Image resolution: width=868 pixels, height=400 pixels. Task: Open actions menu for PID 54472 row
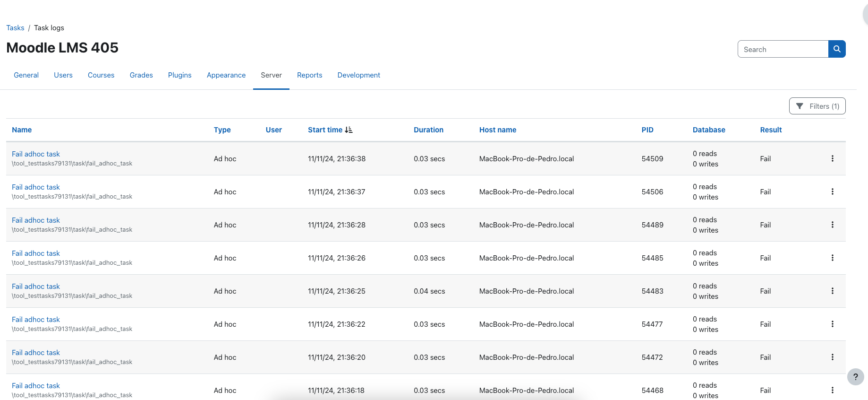pyautogui.click(x=833, y=357)
